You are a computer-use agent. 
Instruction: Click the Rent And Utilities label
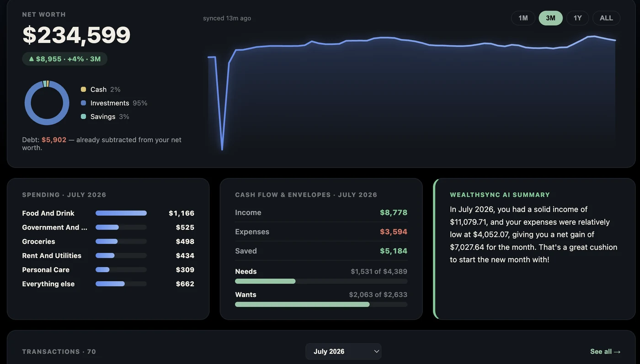(52, 256)
